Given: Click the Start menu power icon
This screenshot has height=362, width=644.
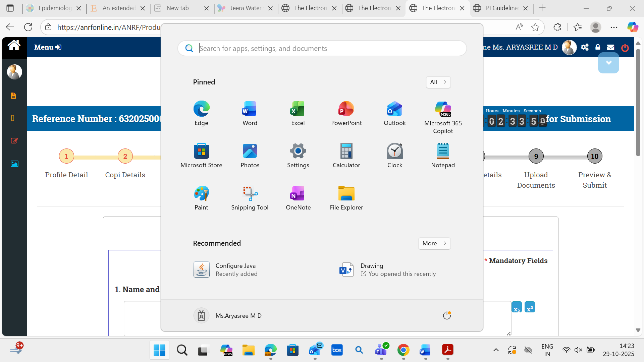Looking at the screenshot, I should click(447, 315).
